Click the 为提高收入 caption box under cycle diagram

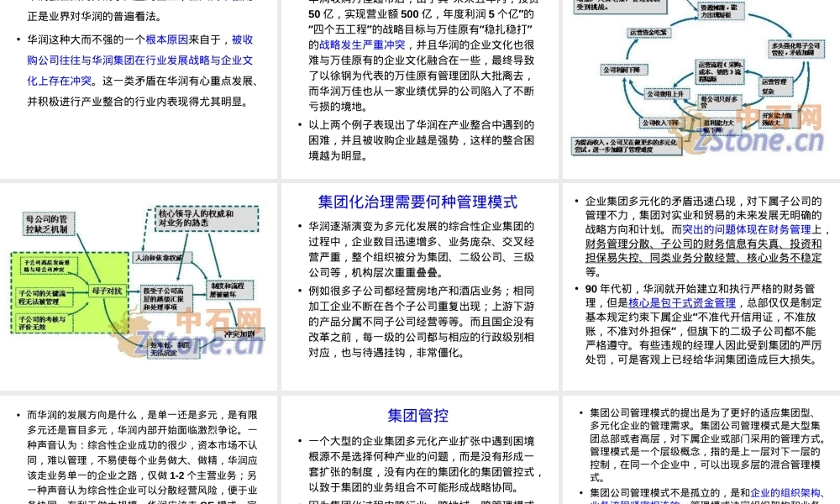tap(627, 146)
